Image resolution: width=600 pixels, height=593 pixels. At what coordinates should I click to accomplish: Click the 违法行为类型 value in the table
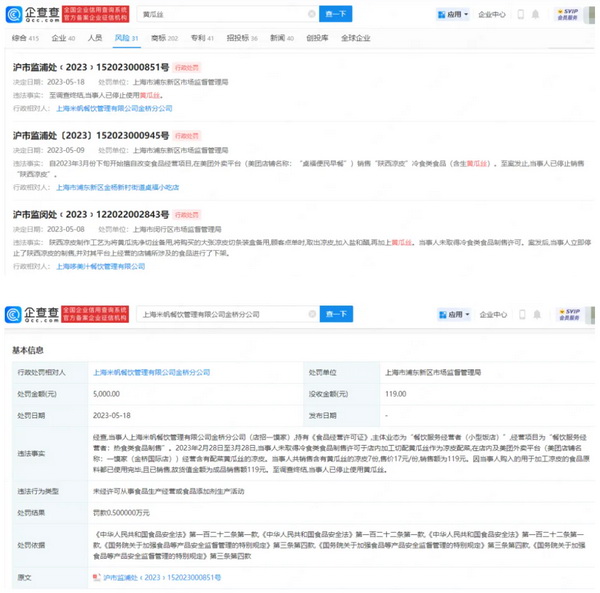pos(168,491)
